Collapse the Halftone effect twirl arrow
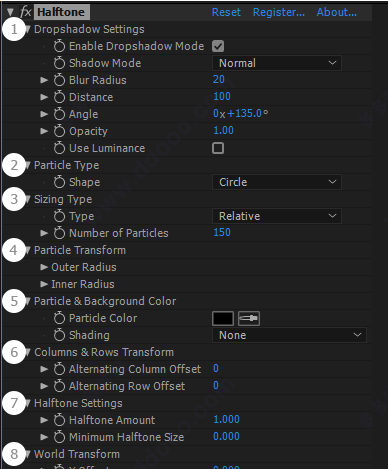 pyautogui.click(x=10, y=12)
